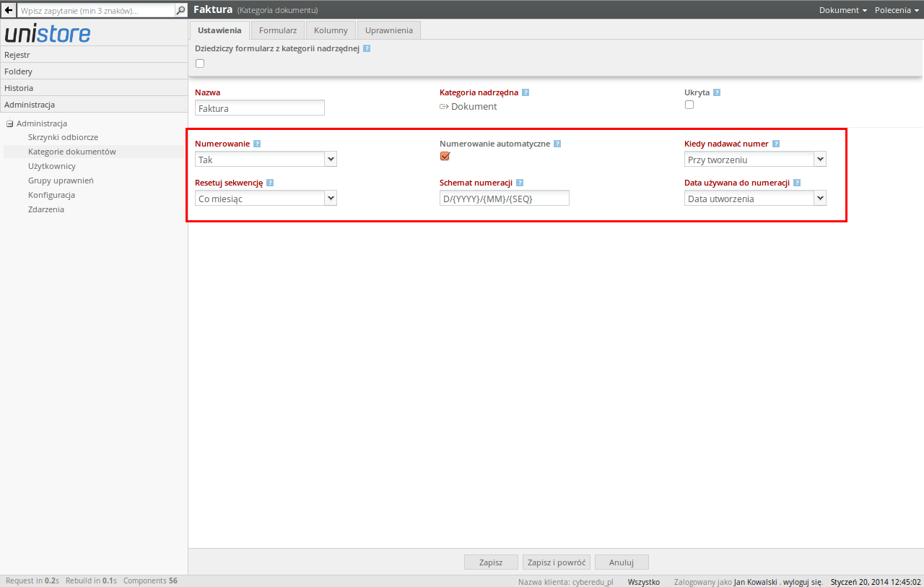Open the Dokument menu

click(x=843, y=10)
